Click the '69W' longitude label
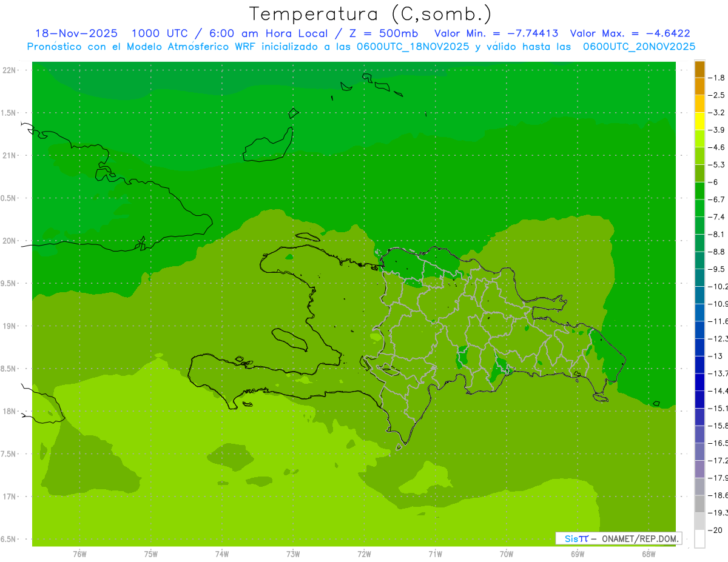Image resolution: width=728 pixels, height=562 pixels. pos(578,554)
